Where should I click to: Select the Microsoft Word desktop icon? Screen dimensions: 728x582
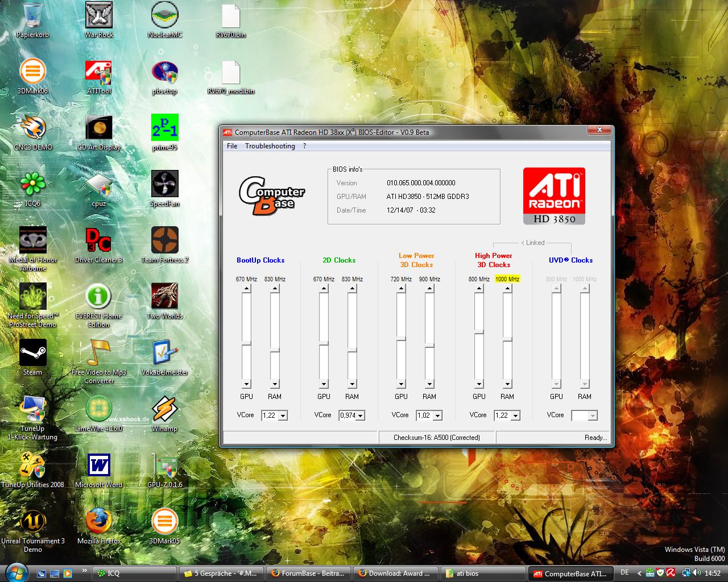(x=99, y=470)
